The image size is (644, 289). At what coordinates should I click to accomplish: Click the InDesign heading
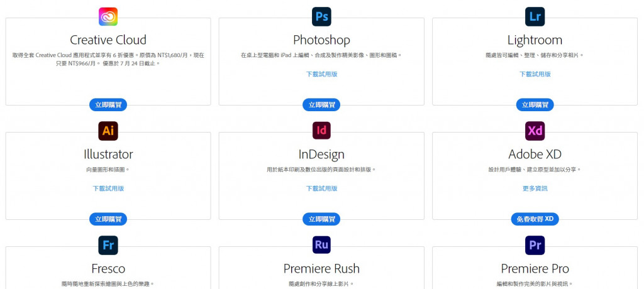click(321, 154)
